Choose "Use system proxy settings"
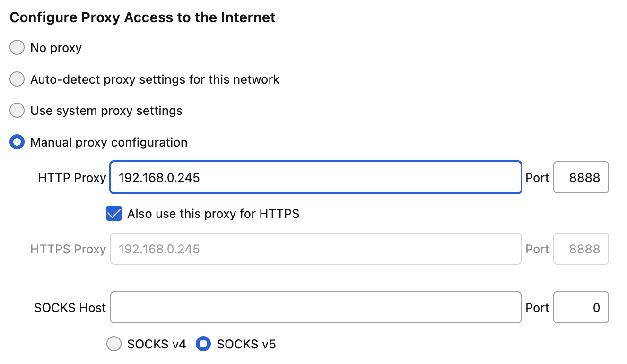The width and height of the screenshot is (627, 364). pos(17,110)
